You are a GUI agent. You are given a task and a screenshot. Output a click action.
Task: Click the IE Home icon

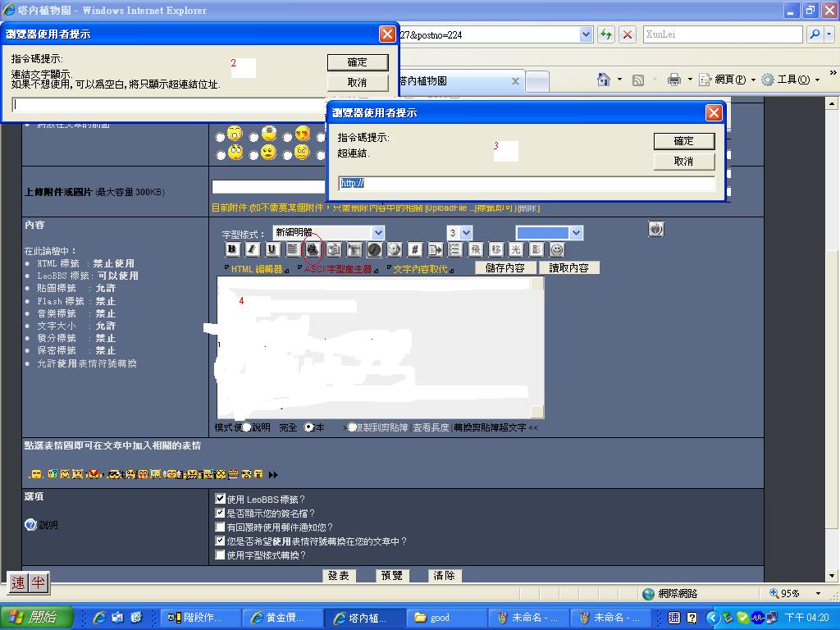604,80
